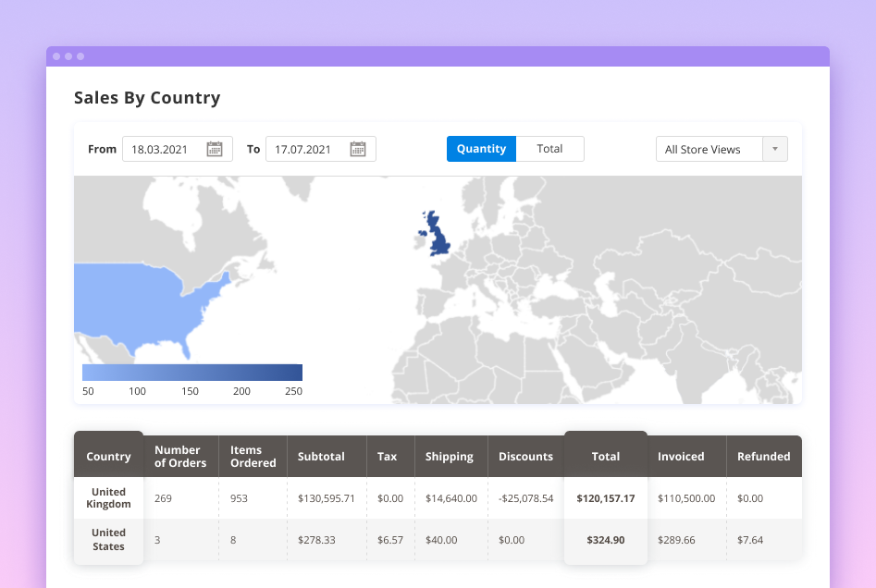Click the From date field 18.03.2021
Screen dimensions: 876x588
pos(163,150)
